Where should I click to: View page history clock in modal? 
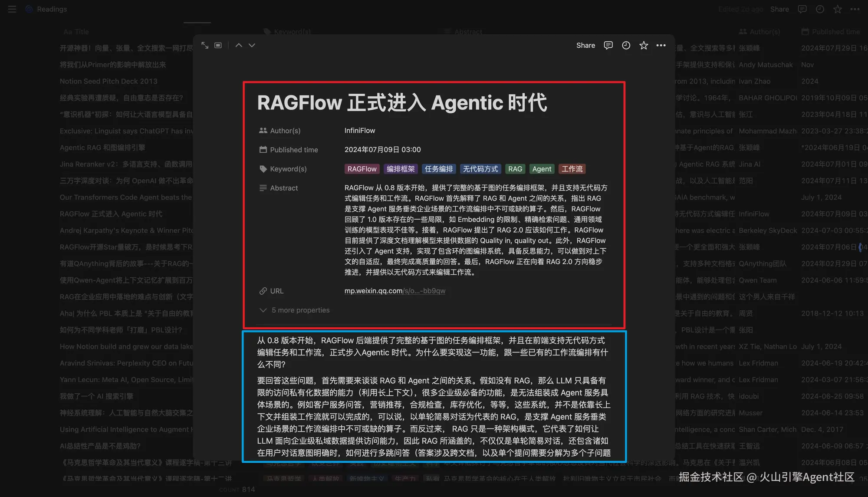[x=626, y=45]
